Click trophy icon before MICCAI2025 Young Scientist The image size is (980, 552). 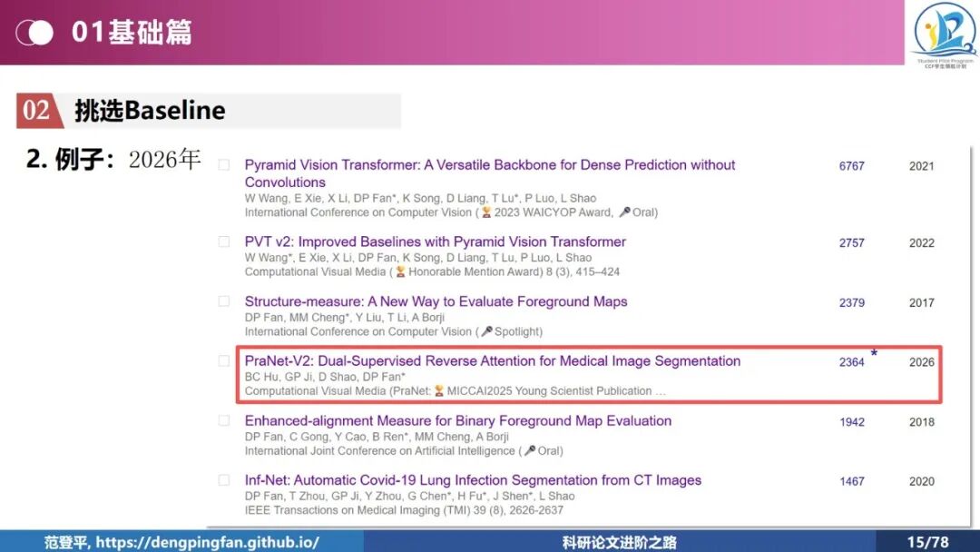coord(439,390)
